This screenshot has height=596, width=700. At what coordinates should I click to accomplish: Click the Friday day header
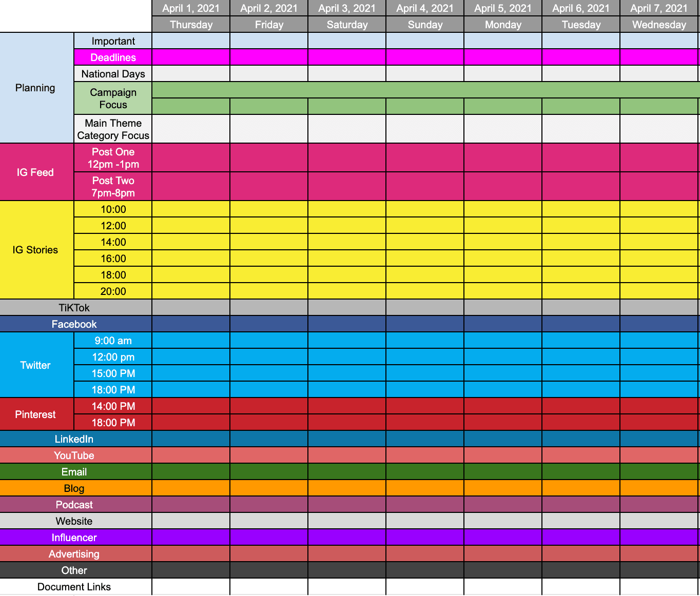click(x=269, y=24)
